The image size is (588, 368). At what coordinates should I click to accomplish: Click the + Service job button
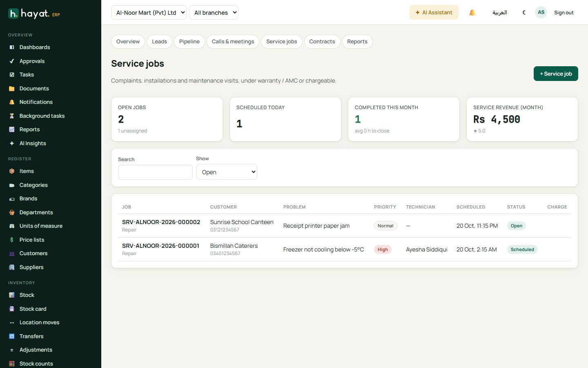coord(556,74)
